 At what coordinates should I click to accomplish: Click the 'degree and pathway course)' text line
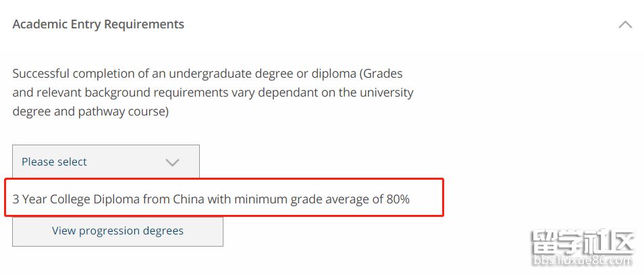point(90,111)
